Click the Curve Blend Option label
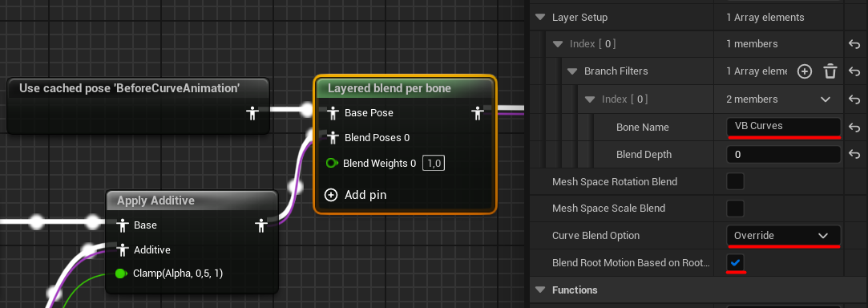The image size is (868, 308). (595, 236)
